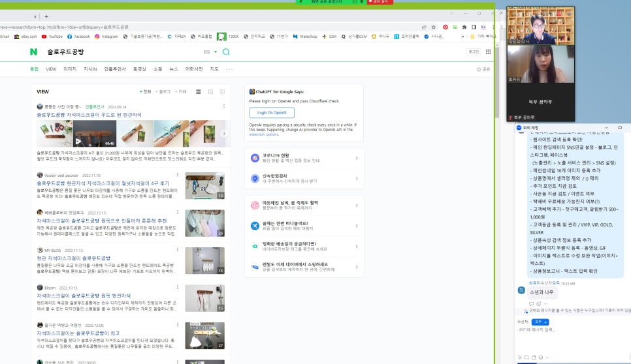Play the video thumbnail with 00:46 duration
This screenshot has height=364, width=631.
(95, 133)
